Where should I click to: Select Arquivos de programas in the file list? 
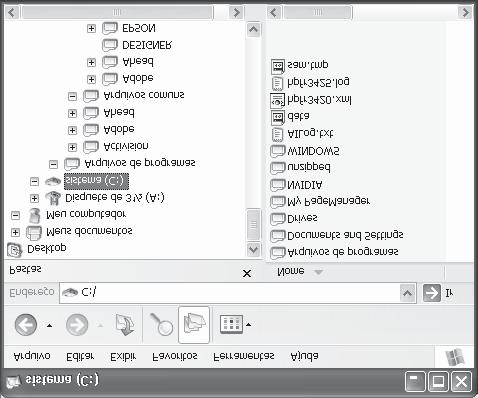[x=343, y=252]
